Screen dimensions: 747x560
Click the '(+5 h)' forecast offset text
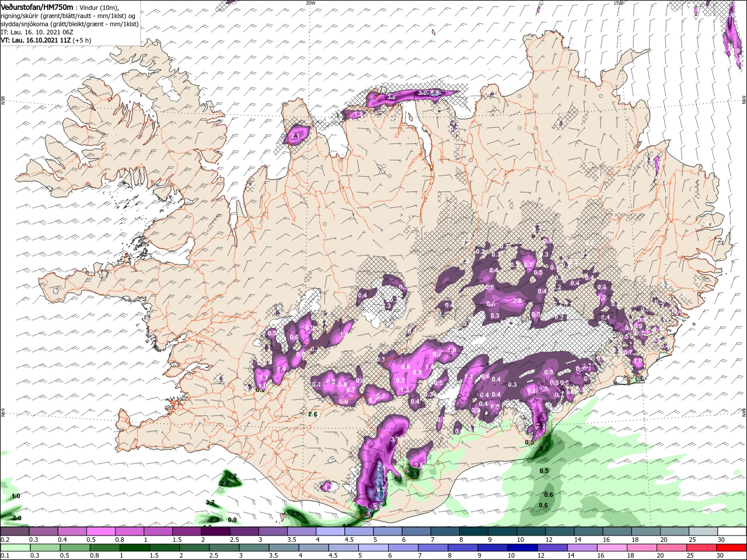point(82,40)
